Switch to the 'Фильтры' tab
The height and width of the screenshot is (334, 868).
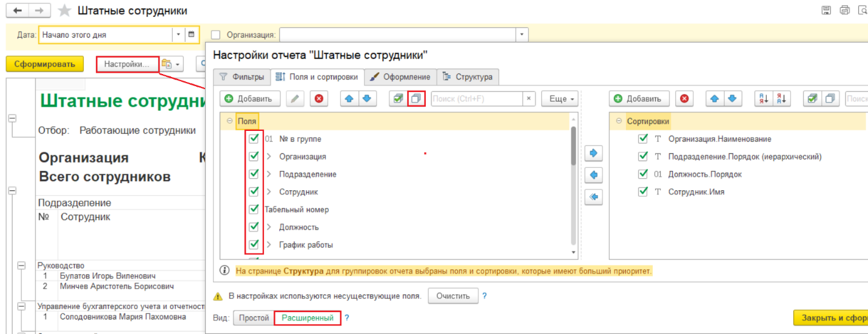coord(241,77)
